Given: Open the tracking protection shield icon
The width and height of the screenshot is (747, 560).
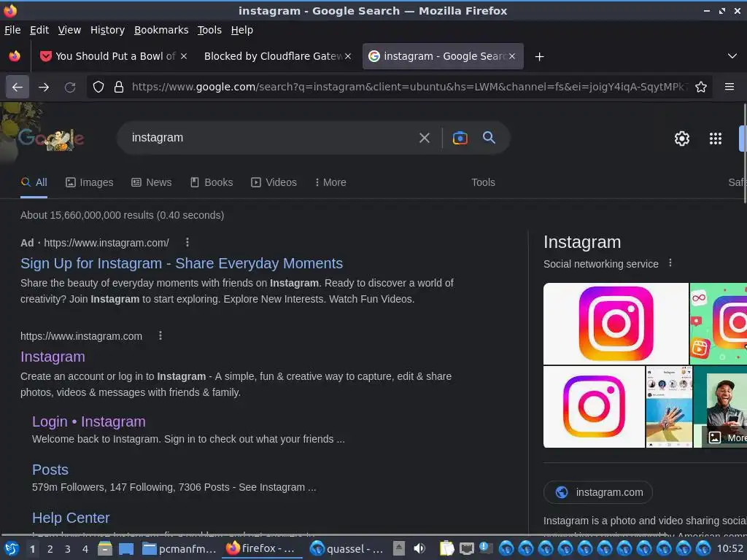Looking at the screenshot, I should 98,87.
